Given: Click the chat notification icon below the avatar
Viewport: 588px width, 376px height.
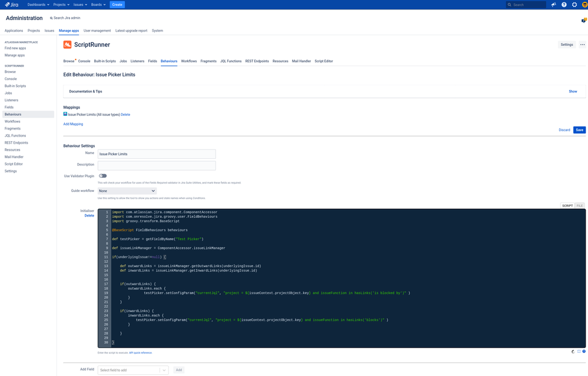Looking at the screenshot, I should click(x=584, y=20).
